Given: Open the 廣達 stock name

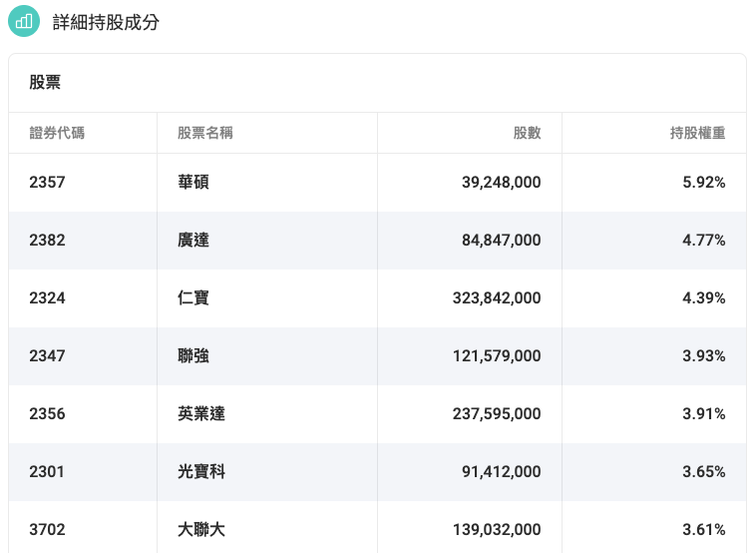Looking at the screenshot, I should (193, 240).
